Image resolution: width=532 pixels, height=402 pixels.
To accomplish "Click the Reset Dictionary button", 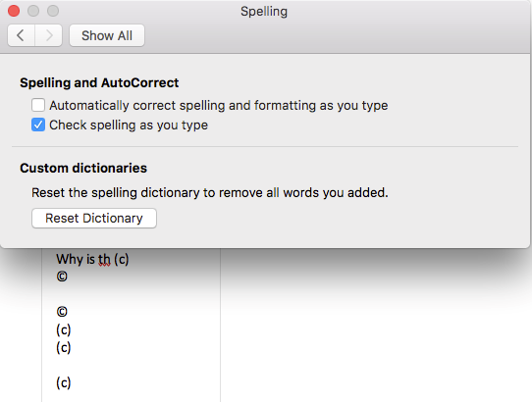I will (94, 218).
